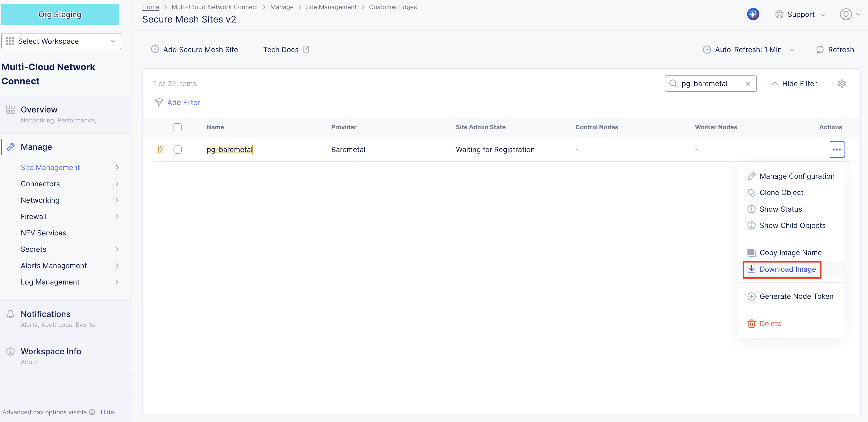Select Download Image menu option

coord(787,269)
